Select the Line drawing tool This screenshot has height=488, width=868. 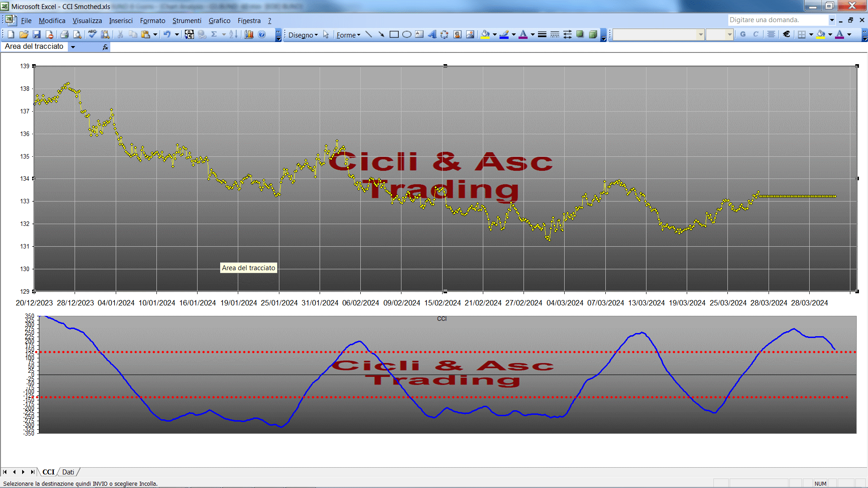point(369,34)
